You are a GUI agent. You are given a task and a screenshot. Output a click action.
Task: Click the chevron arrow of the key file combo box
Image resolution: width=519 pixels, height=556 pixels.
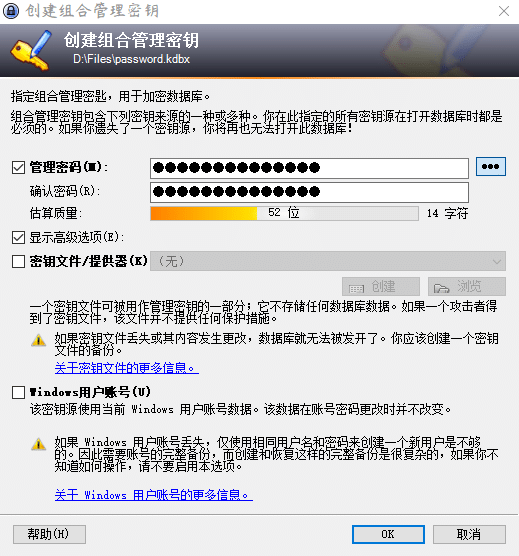497,262
